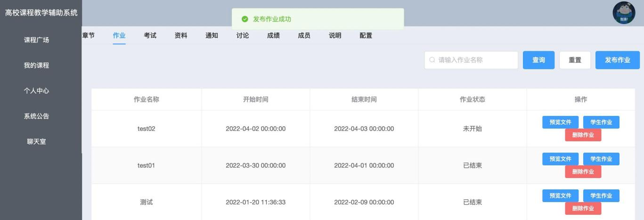Go to 我的课程 in the sidebar

(37, 65)
